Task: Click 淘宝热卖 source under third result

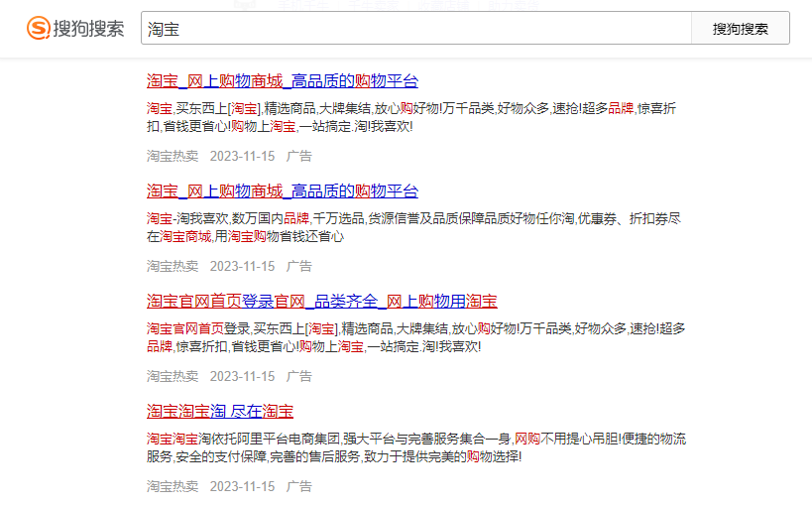Action: pos(173,376)
